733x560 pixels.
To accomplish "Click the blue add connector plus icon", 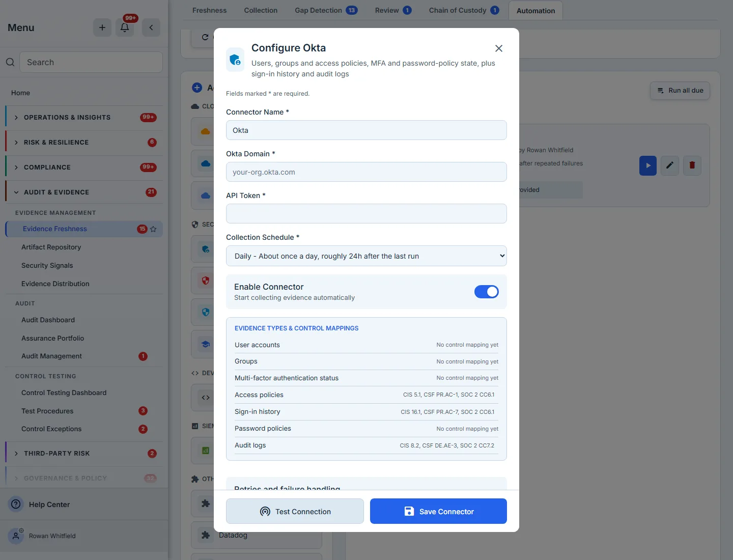I will (x=197, y=88).
